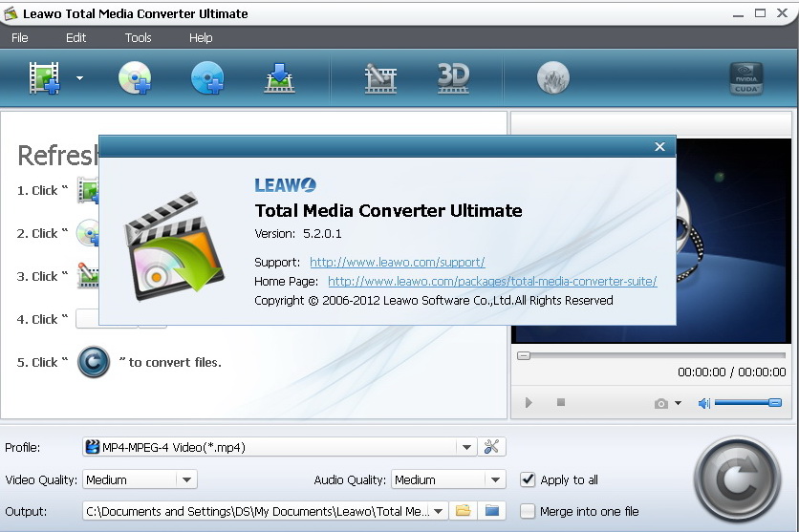Screen dimensions: 799x532
Task: Adjust the volume slider
Action: [x=747, y=403]
